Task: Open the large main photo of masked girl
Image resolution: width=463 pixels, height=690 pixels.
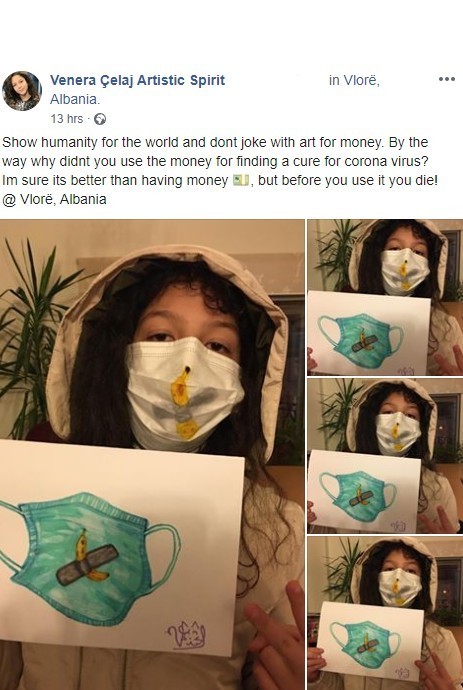Action: point(152,454)
